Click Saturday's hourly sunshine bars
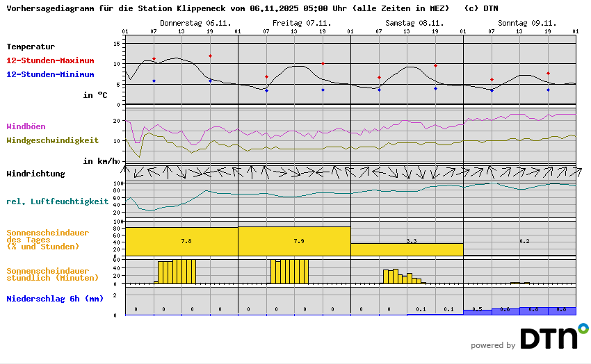Viewport: 591px width, 364px height. tap(403, 276)
